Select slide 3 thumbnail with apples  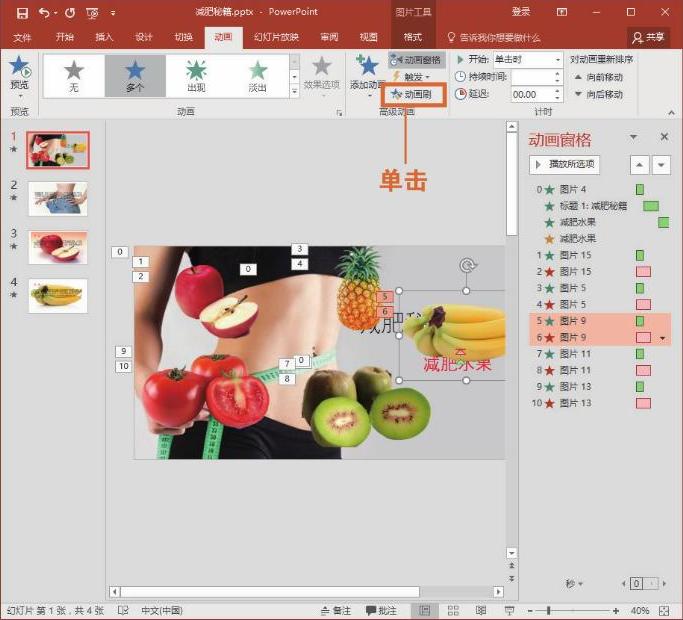click(57, 248)
